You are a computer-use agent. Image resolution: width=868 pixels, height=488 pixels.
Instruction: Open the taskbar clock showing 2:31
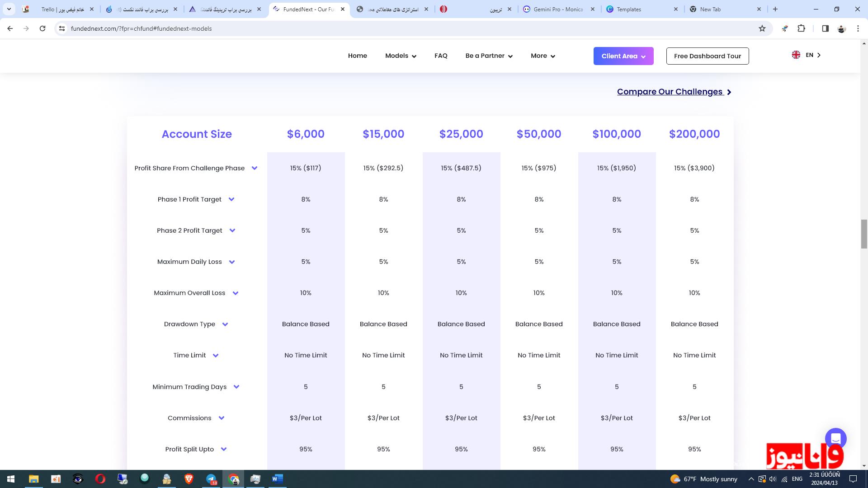(825, 479)
